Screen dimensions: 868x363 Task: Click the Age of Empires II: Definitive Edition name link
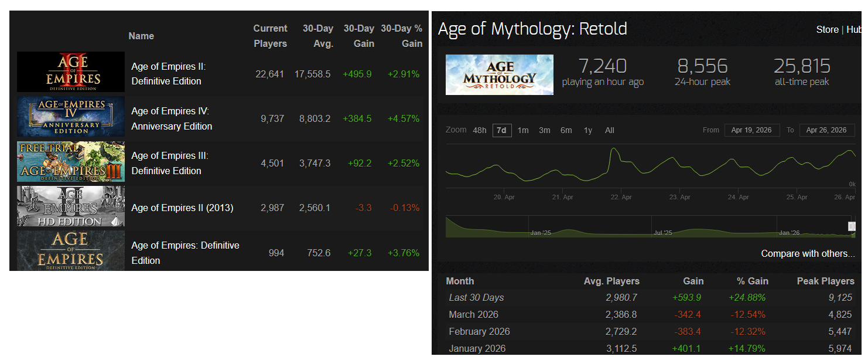tap(169, 74)
